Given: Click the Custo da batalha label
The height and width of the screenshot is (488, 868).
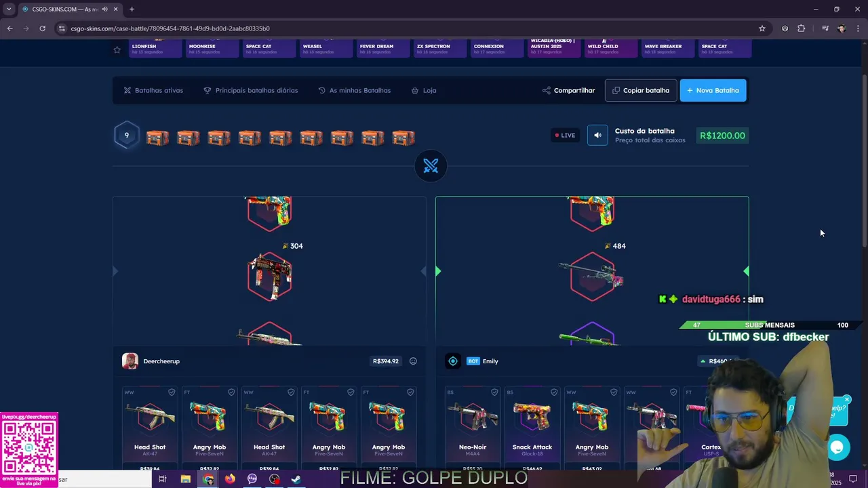Looking at the screenshot, I should click(644, 131).
